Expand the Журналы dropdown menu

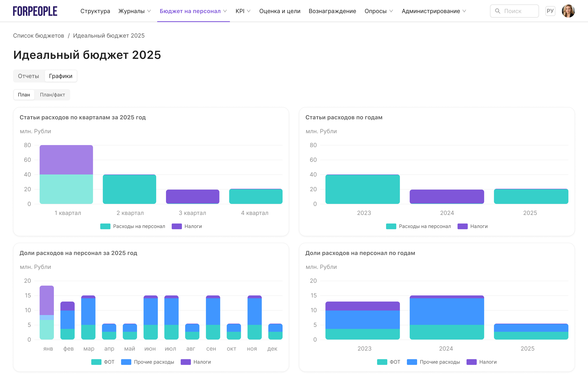(x=135, y=11)
